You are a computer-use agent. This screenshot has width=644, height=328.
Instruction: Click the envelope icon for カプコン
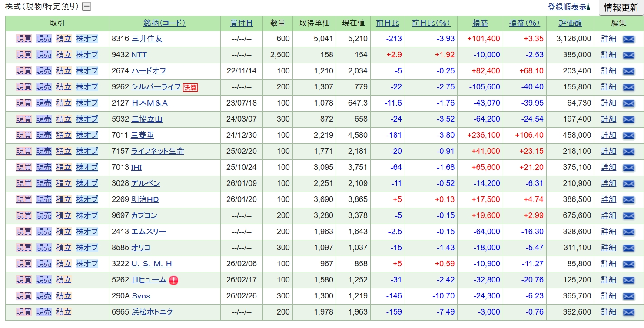(x=628, y=216)
